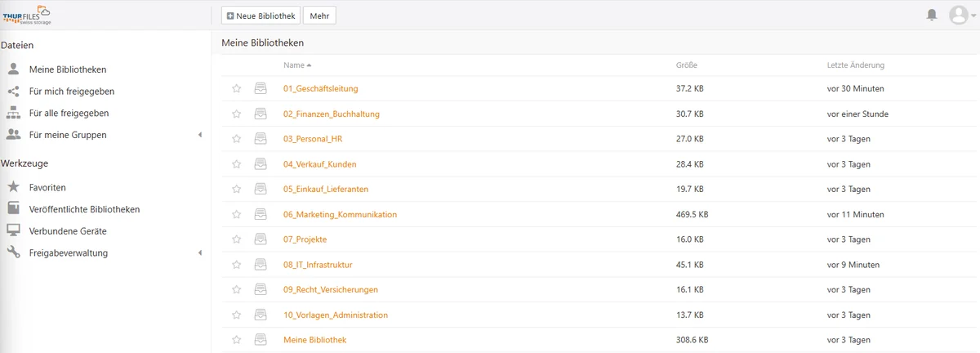
Task: Star the Meine Bibliothek library row
Action: [x=237, y=340]
